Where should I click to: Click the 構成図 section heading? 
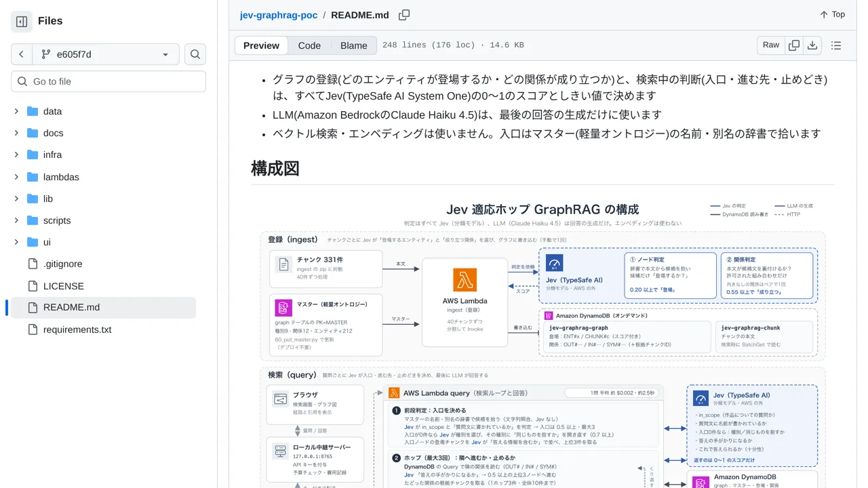pyautogui.click(x=275, y=168)
